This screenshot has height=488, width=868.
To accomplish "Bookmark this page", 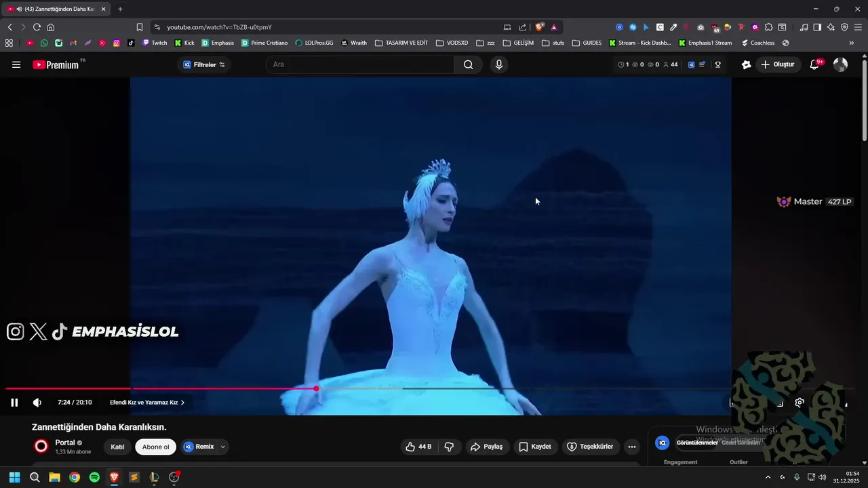I will coord(139,27).
